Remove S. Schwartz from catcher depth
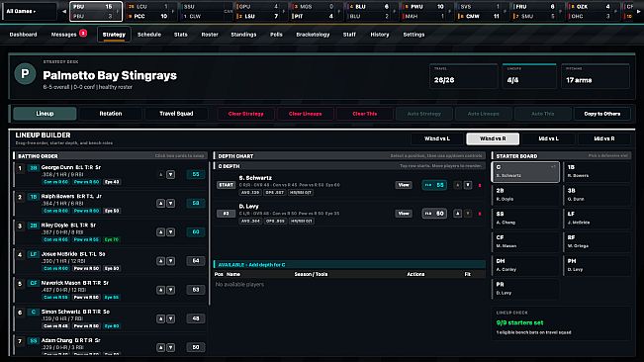644x362 pixels. pos(480,185)
